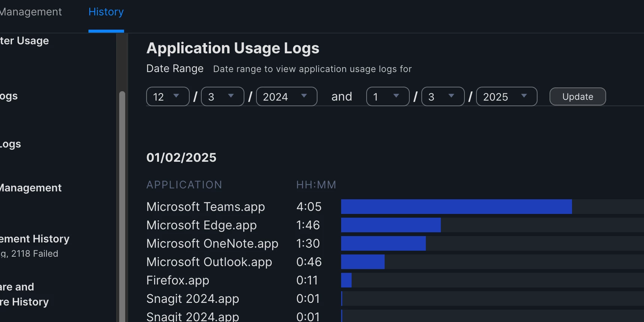Open start day dropdown before 2024

click(x=223, y=96)
